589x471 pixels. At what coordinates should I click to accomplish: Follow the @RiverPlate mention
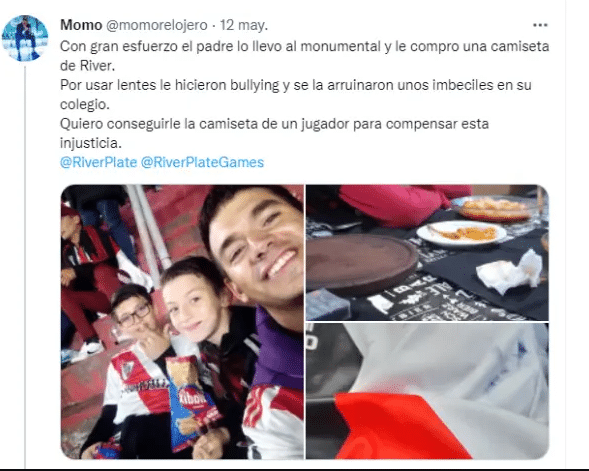98,162
